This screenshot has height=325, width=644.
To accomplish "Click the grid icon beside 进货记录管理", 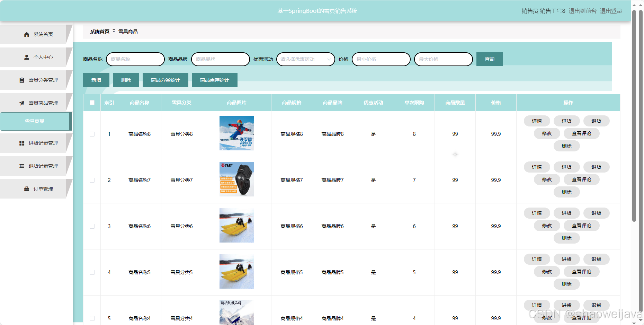I will click(x=22, y=143).
